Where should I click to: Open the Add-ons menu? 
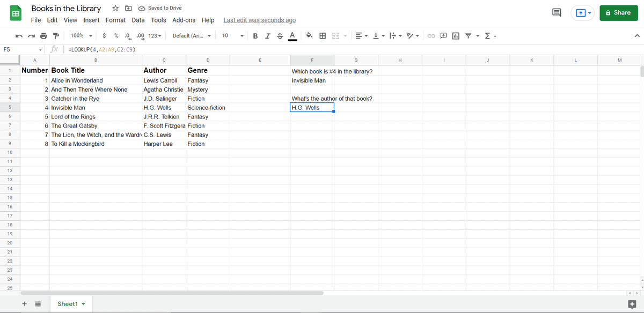[184, 20]
